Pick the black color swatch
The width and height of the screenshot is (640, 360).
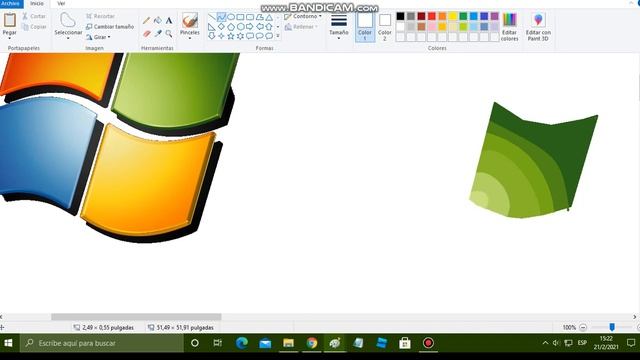click(400, 16)
